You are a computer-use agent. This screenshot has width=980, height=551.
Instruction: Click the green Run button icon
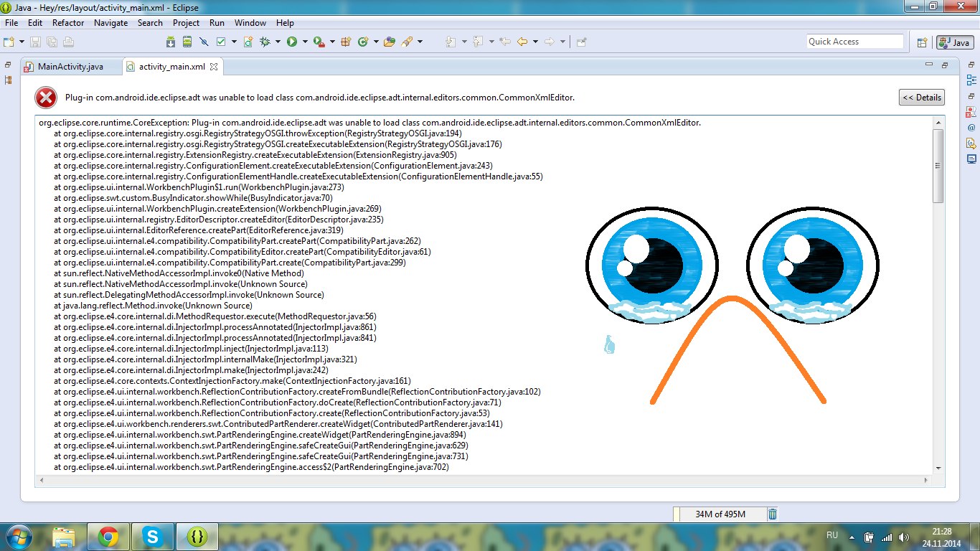tap(292, 42)
